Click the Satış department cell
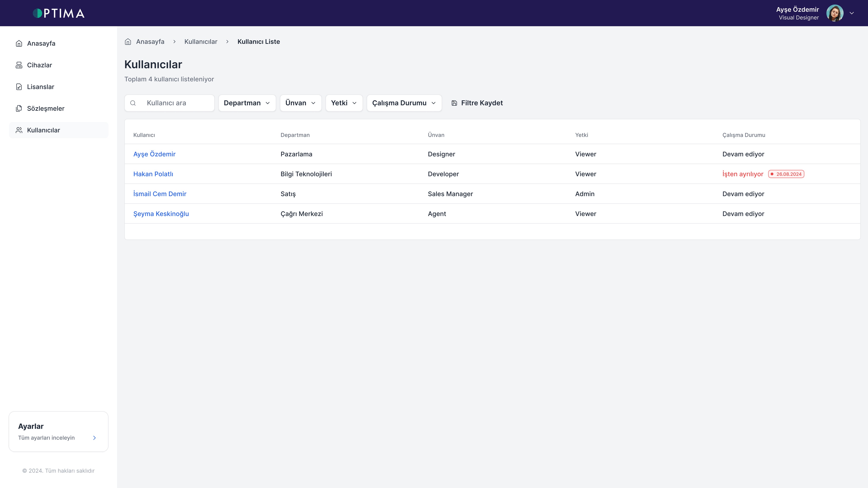This screenshot has height=488, width=868. [288, 194]
